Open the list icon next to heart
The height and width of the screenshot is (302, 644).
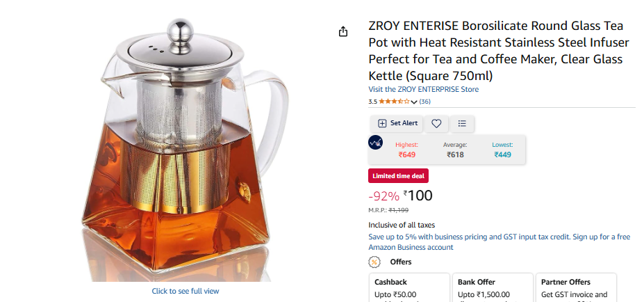[462, 123]
